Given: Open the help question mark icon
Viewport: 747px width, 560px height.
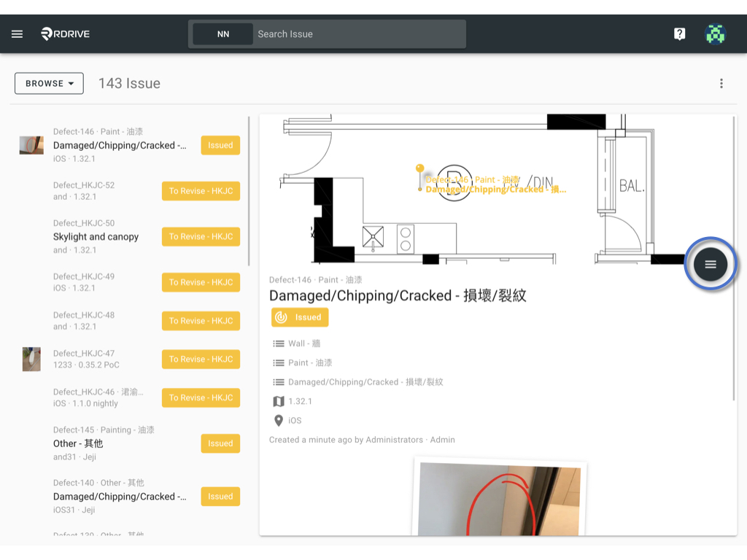Looking at the screenshot, I should click(x=679, y=34).
